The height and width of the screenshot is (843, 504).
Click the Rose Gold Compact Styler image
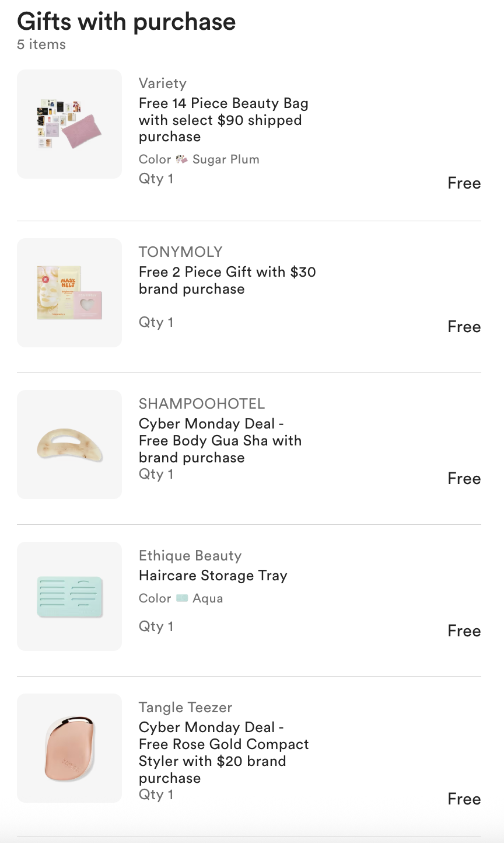click(x=69, y=748)
